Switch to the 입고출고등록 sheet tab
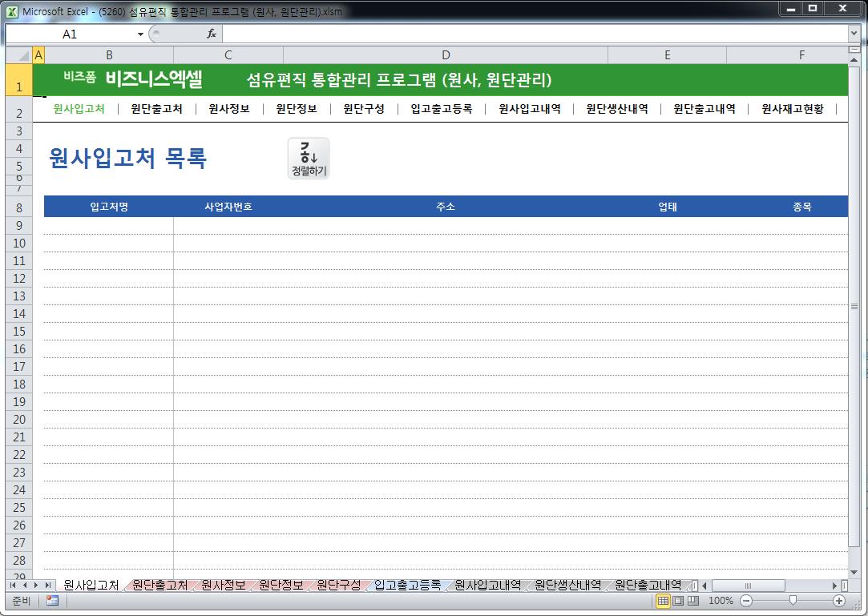This screenshot has height=616, width=868. pos(407,586)
